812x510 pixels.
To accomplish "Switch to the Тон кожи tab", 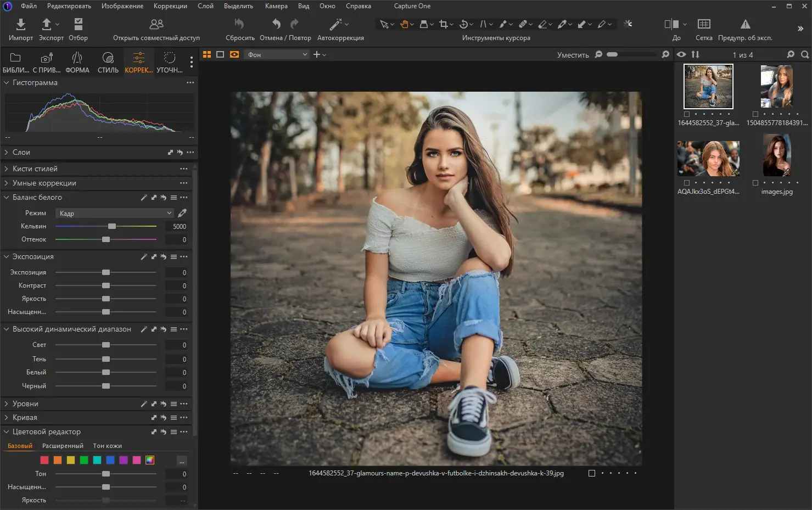I will tap(107, 446).
